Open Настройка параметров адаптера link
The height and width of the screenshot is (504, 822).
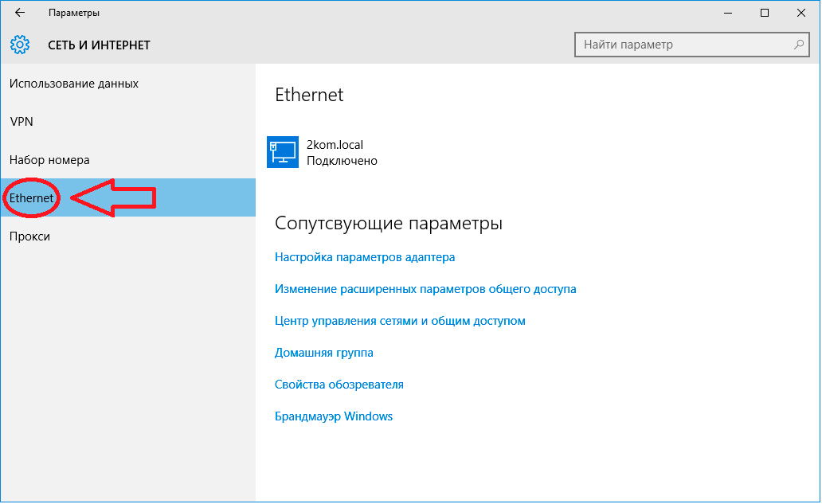[366, 257]
